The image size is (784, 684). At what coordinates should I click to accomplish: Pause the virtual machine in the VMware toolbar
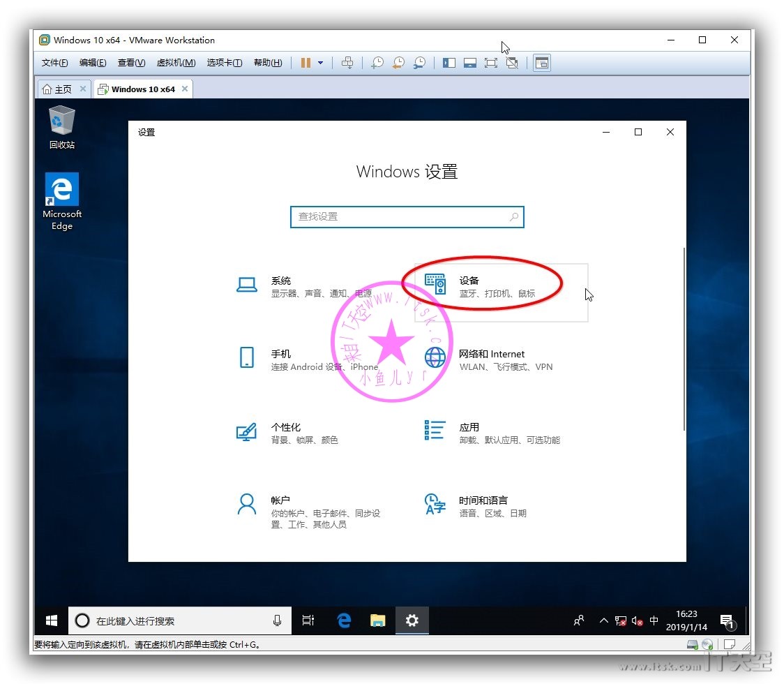pos(306,63)
